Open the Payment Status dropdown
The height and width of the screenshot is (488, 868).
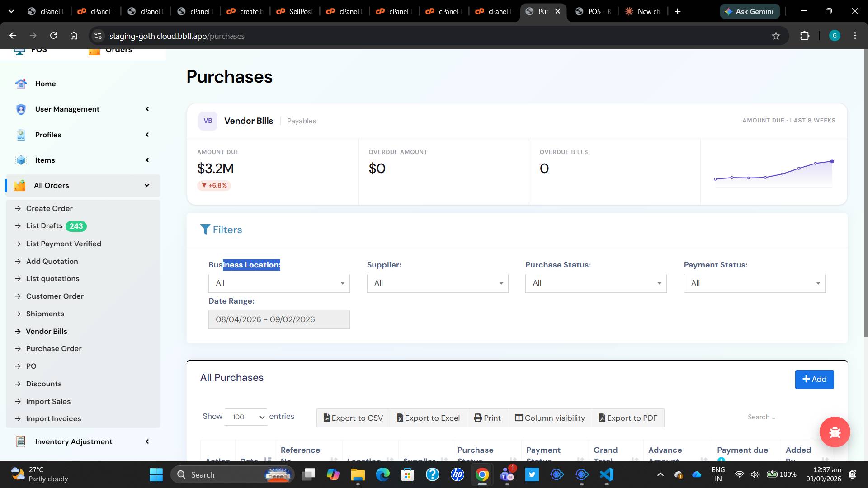(x=755, y=283)
